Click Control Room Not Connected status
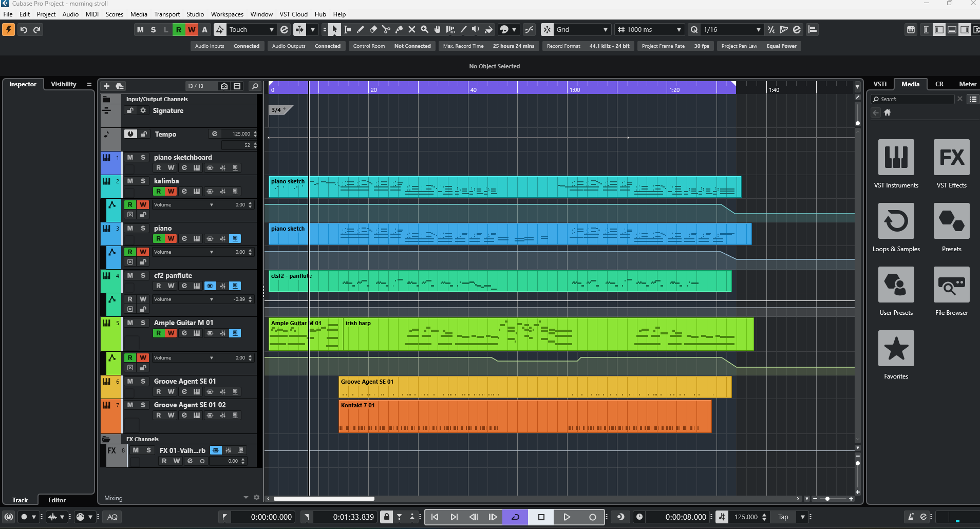Screen dimensions: 980x529 [392, 46]
